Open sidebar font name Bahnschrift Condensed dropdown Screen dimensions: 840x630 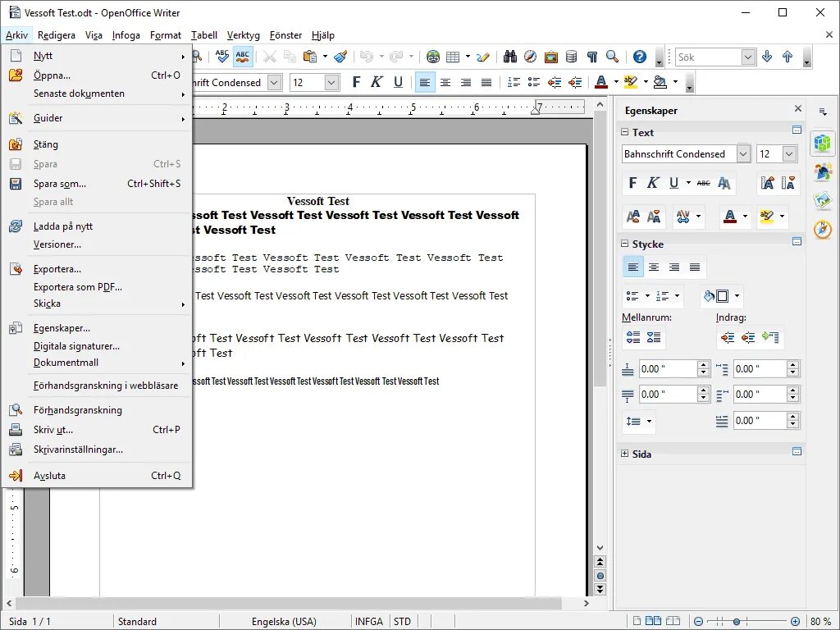pos(743,153)
